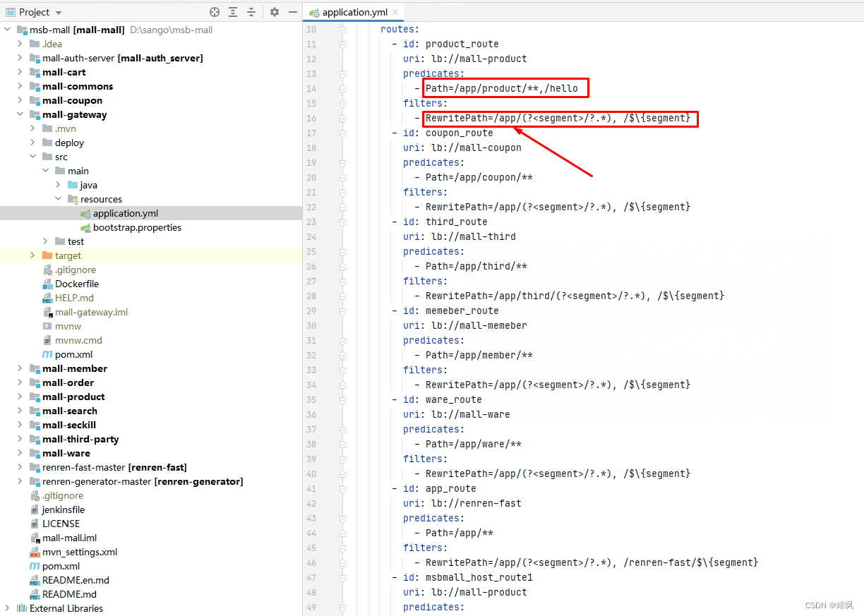
Task: Open the Dockerfile in mall-gateway
Action: point(77,284)
